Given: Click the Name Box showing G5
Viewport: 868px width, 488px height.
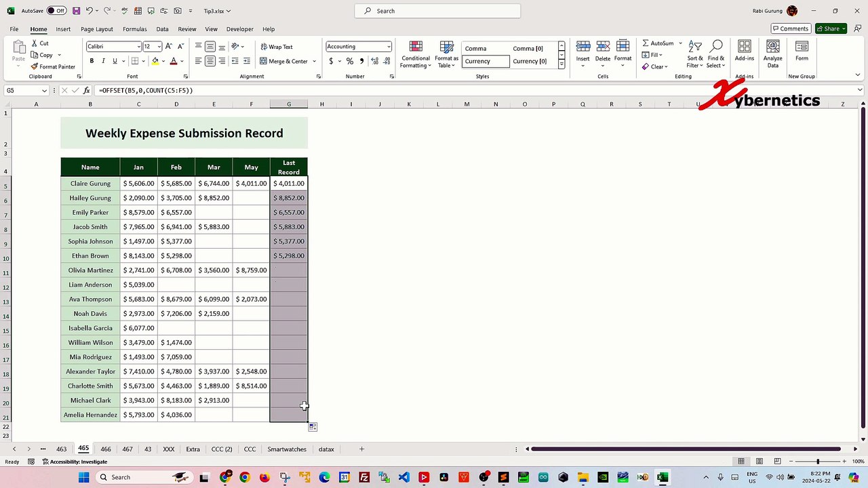Looking at the screenshot, I should click(x=26, y=90).
